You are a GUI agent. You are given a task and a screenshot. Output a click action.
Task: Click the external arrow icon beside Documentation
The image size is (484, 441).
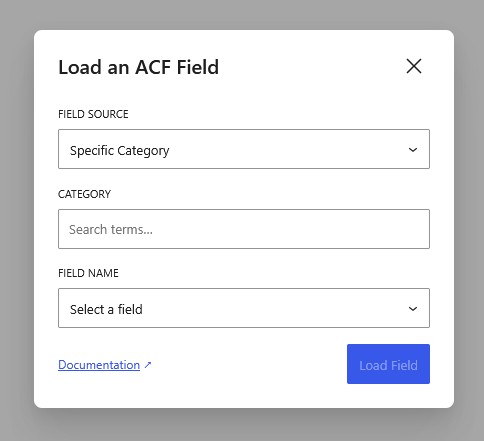(148, 365)
